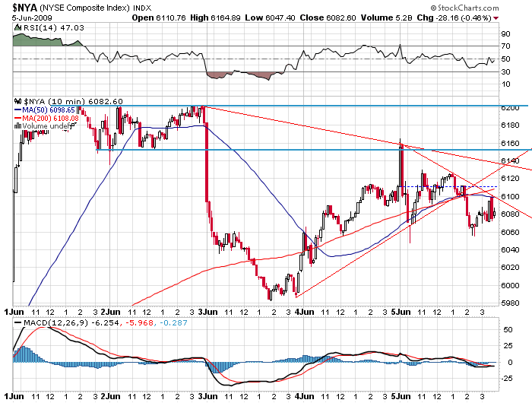Click the MACD(12,26,9) indicator label
The height and width of the screenshot is (403, 532).
(x=55, y=322)
